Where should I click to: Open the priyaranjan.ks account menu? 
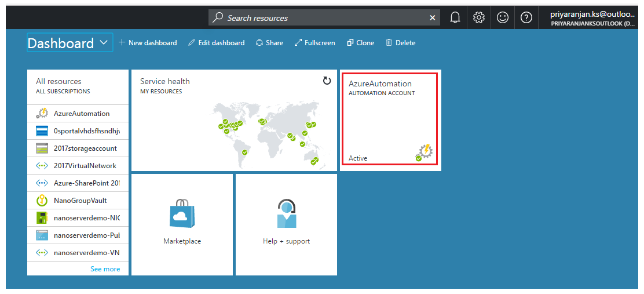(593, 18)
